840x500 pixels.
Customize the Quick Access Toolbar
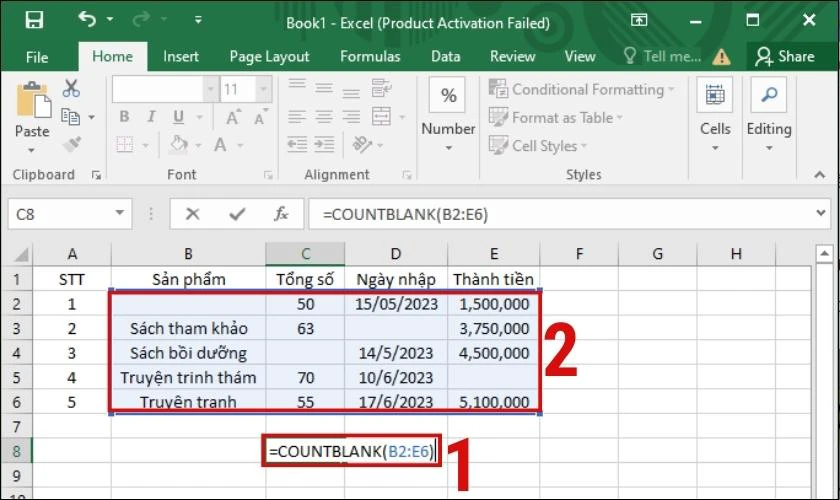198,20
